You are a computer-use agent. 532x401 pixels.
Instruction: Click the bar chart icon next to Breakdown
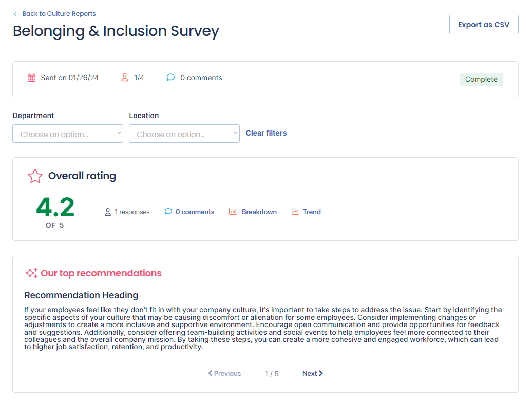(x=233, y=212)
